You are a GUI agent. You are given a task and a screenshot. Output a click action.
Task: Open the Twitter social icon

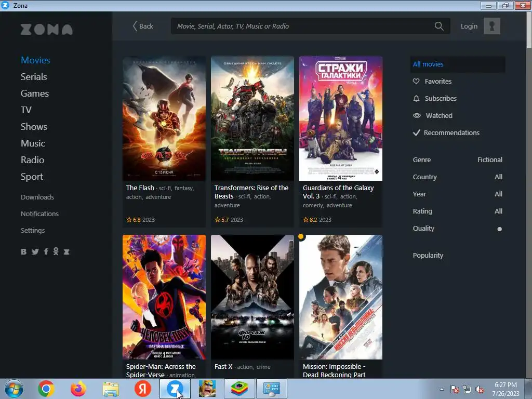point(35,251)
